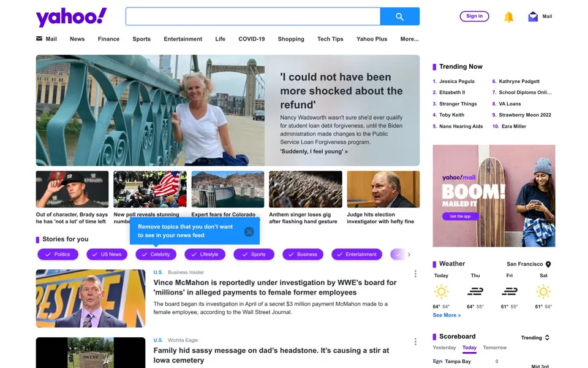Viewport: 588px width, 368px height.
Task: Toggle the Lifestyle topic chip
Action: pos(205,254)
